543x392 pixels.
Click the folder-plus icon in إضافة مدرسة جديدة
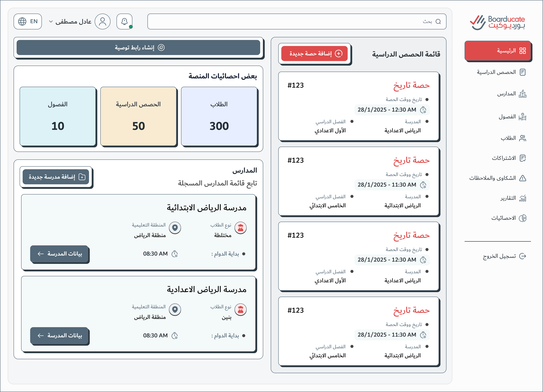click(82, 177)
